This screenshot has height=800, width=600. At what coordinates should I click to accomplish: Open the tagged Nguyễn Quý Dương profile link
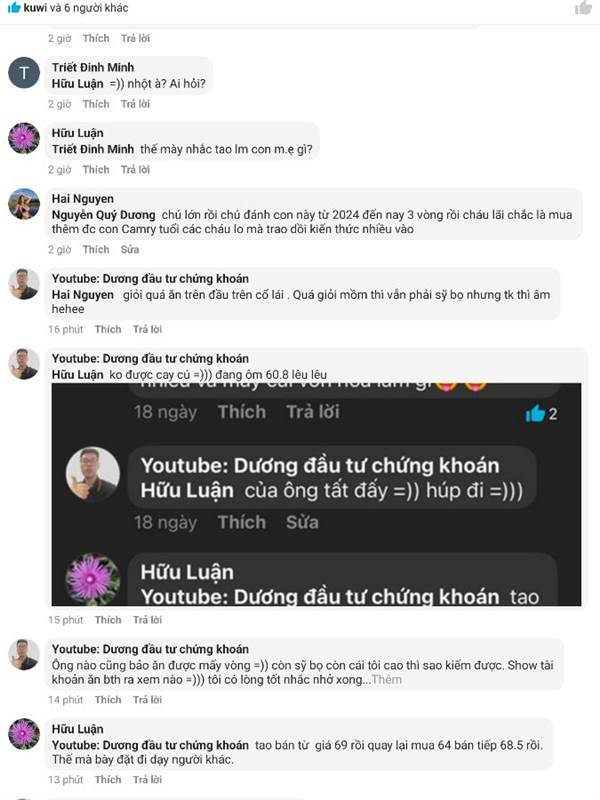click(103, 215)
